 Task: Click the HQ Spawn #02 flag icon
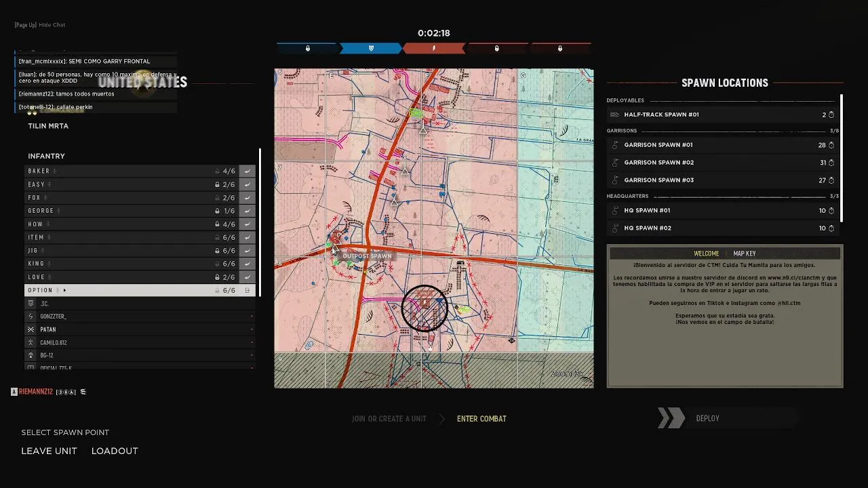coord(615,228)
